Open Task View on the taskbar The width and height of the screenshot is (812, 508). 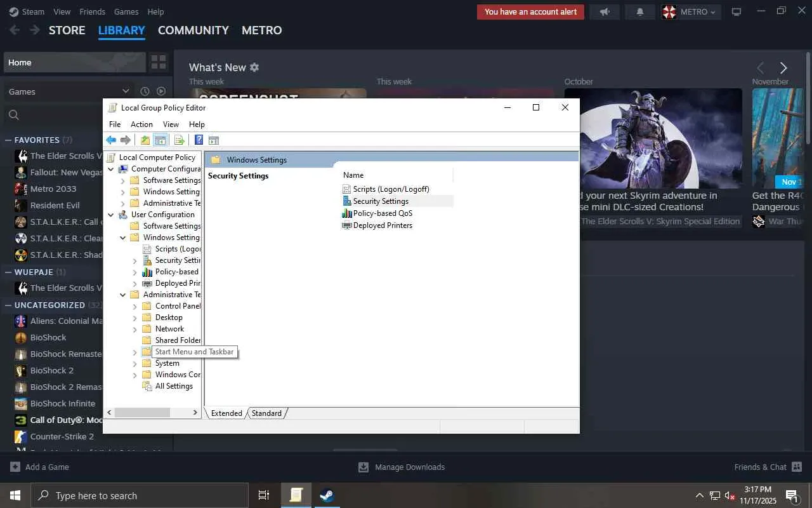click(264, 495)
